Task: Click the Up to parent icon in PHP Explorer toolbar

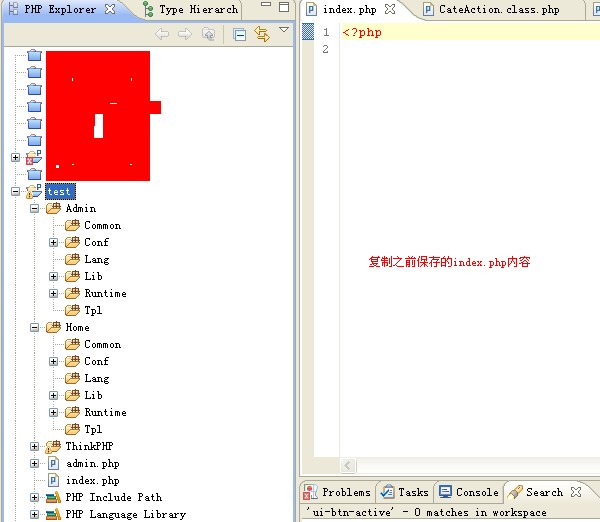Action: tap(209, 34)
